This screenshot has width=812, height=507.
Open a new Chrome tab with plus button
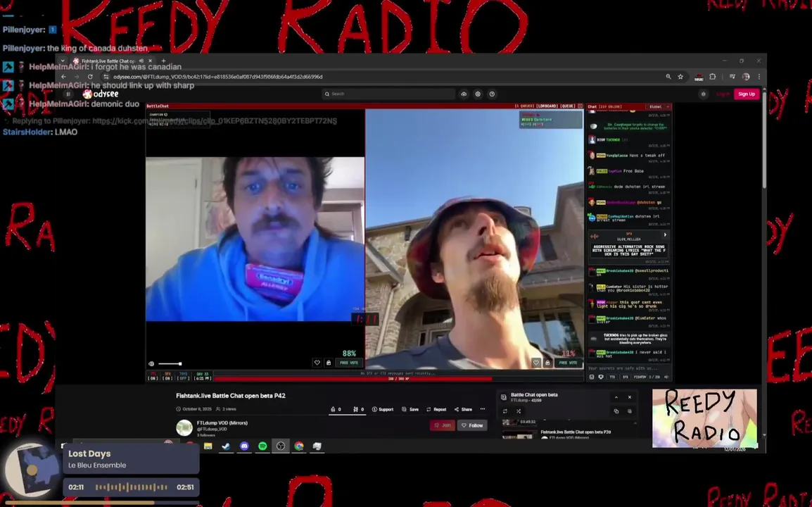[164, 61]
